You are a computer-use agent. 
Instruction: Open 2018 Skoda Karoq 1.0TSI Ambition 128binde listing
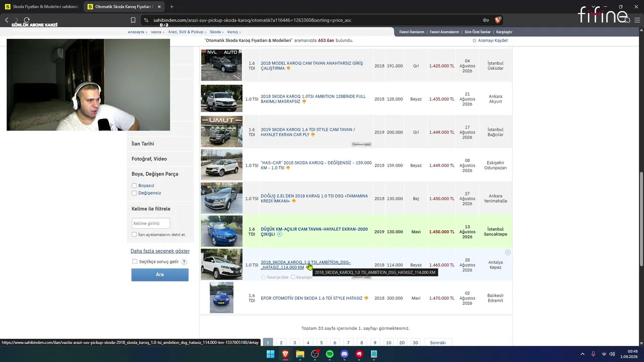pos(313,99)
